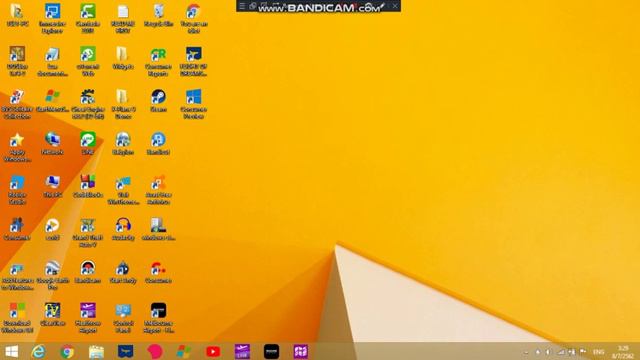The image size is (640, 360).
Task: Open the black square shortcut on the desktop
Action: (158, 311)
